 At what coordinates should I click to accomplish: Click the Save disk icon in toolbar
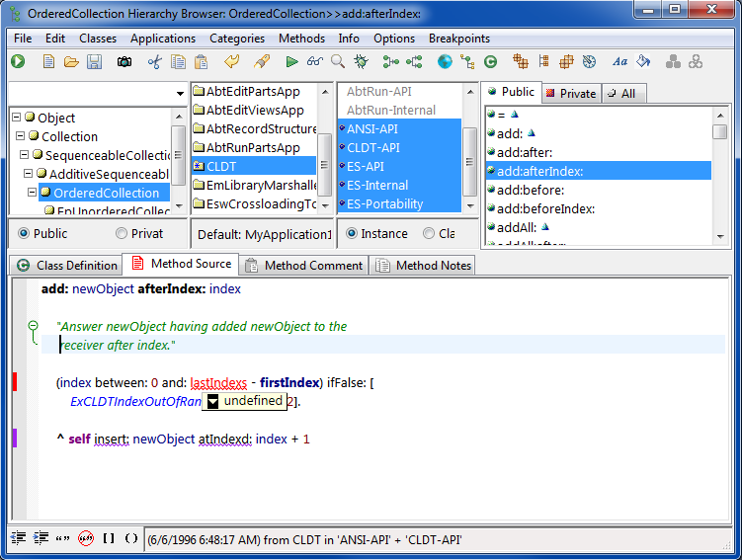pos(95,61)
